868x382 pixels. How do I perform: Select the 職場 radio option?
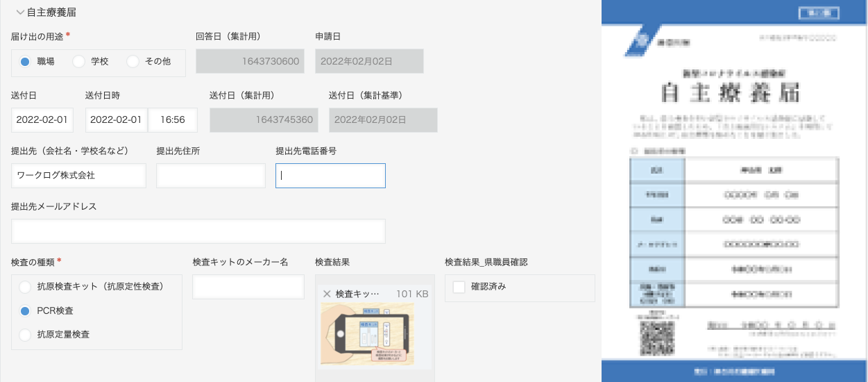coord(25,62)
